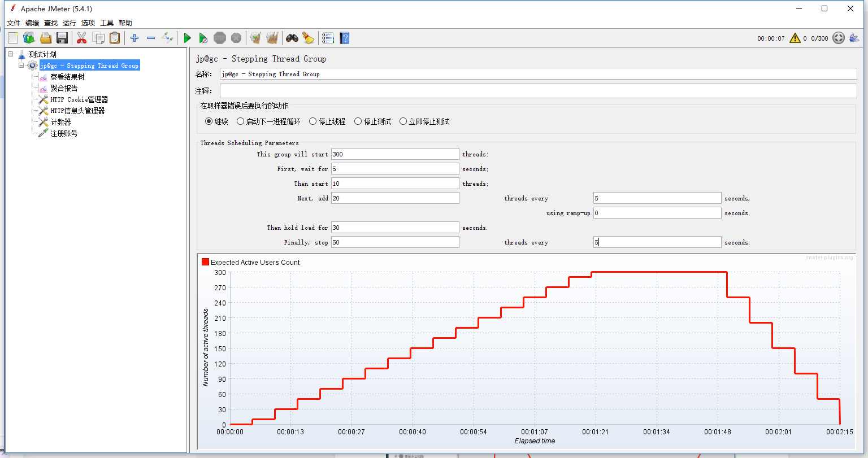This screenshot has height=458, width=868.
Task: Click the 'Finally, stop' threads field
Action: pyautogui.click(x=395, y=242)
